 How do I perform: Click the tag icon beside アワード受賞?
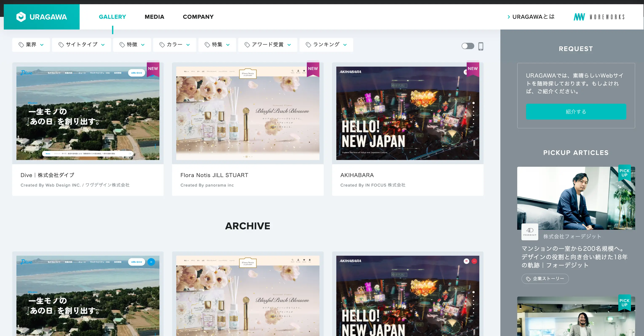click(x=247, y=44)
